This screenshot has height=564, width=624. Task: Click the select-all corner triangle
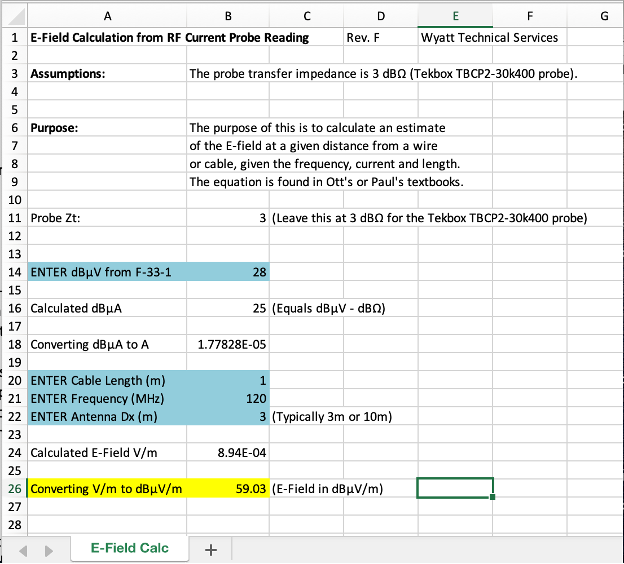click(x=16, y=17)
